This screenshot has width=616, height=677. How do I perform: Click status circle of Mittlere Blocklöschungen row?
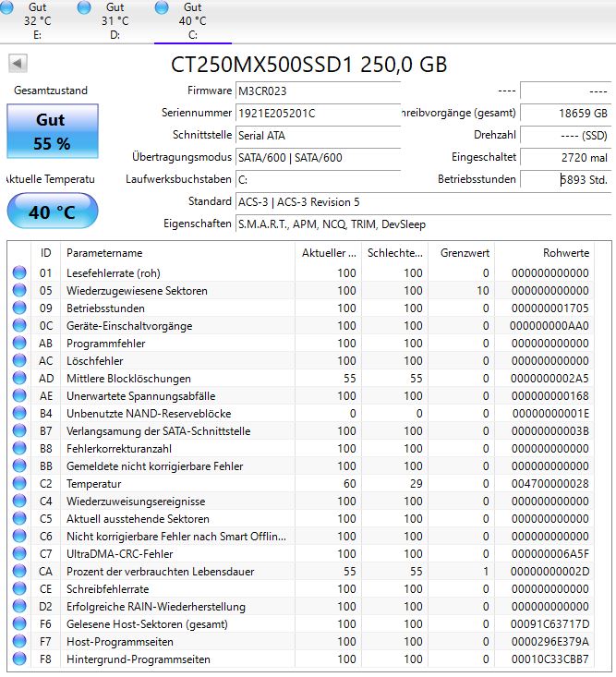coord(19,379)
